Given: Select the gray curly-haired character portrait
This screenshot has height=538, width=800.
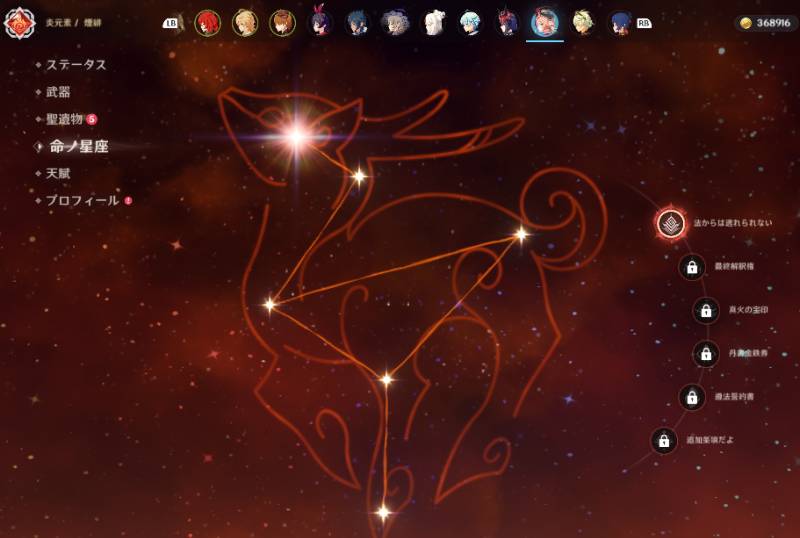Looking at the screenshot, I should [395, 23].
